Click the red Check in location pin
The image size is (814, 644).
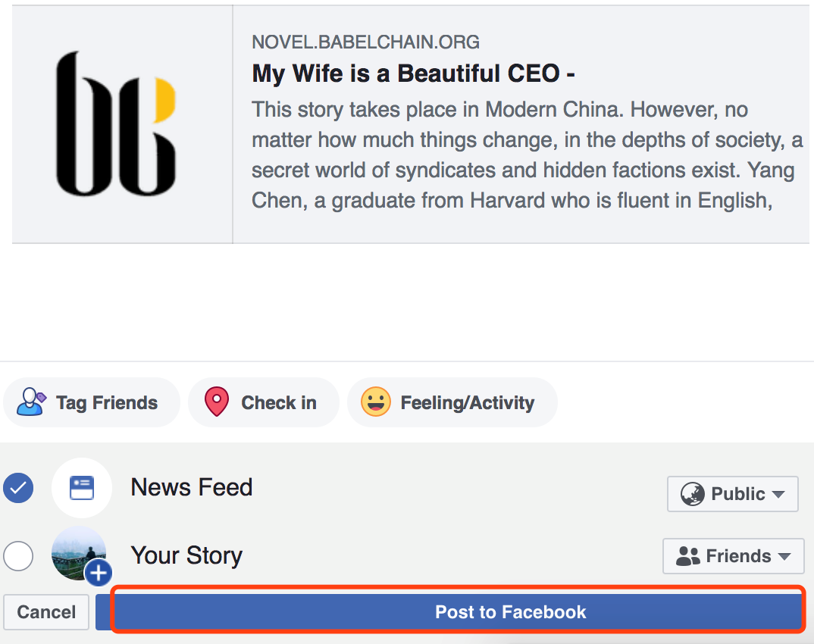217,402
